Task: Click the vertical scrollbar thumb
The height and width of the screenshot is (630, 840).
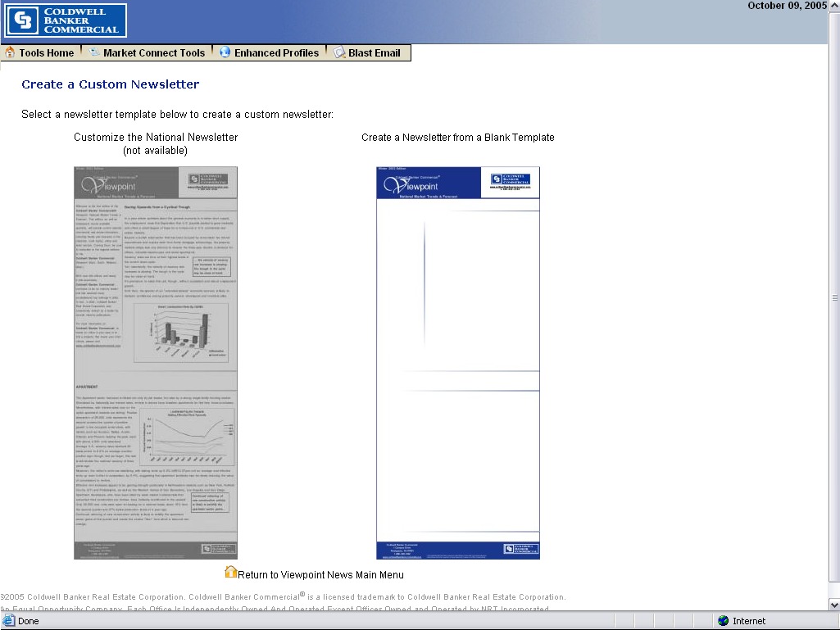Action: coord(834,297)
